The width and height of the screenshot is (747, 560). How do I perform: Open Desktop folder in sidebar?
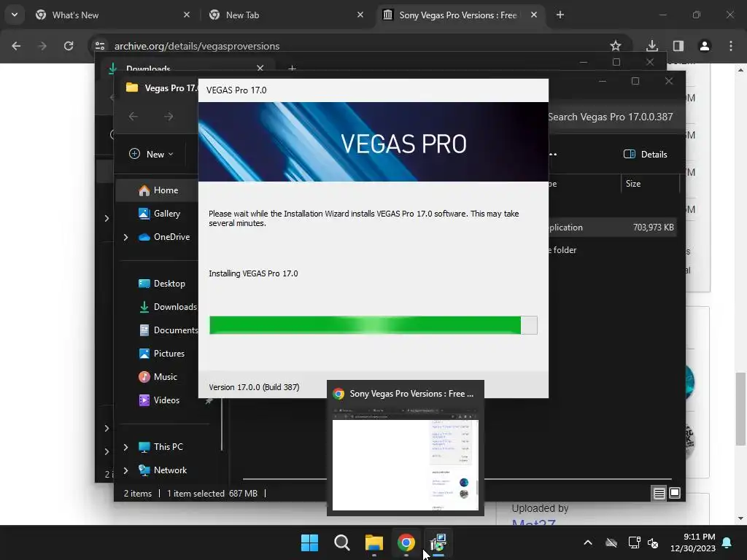pyautogui.click(x=161, y=284)
